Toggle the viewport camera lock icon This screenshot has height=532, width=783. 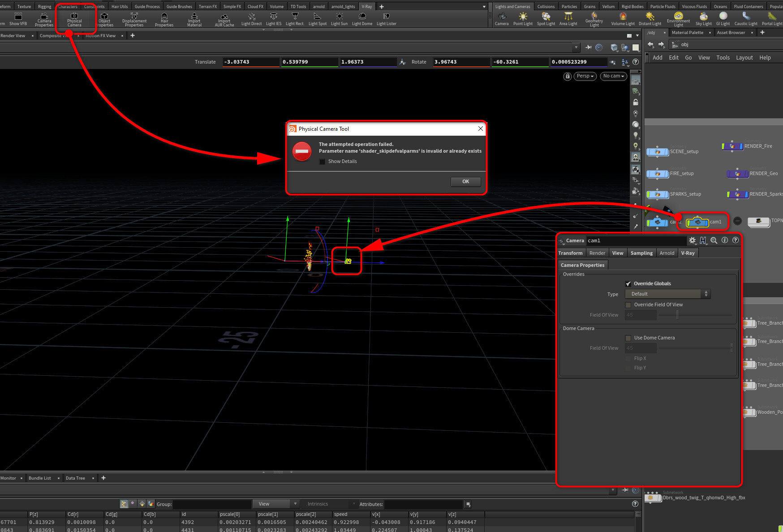[x=568, y=76]
